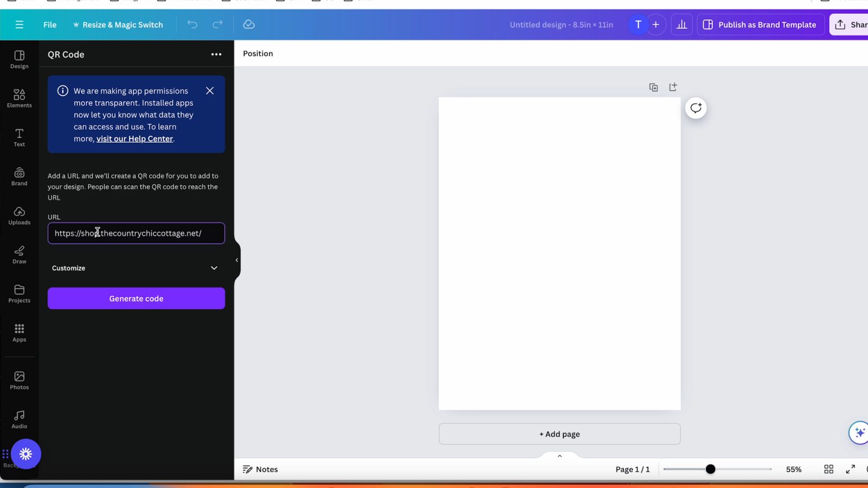The height and width of the screenshot is (488, 868).
Task: Open the Text tool panel
Action: coord(19,137)
